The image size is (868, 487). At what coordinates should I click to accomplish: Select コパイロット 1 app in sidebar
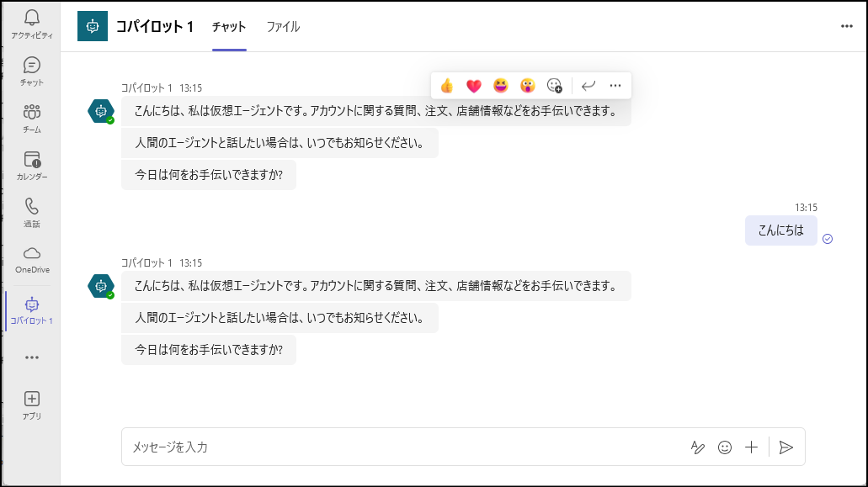[x=31, y=310]
